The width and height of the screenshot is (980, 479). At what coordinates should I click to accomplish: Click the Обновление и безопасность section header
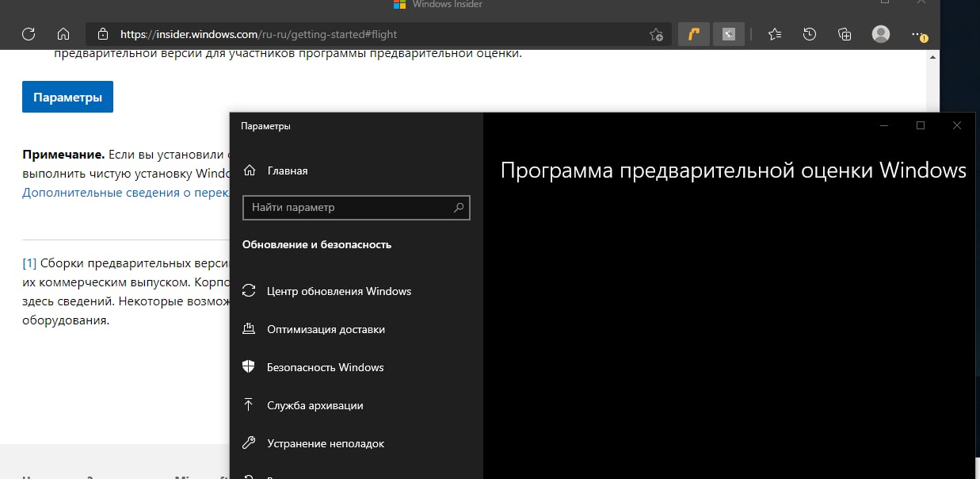317,245
